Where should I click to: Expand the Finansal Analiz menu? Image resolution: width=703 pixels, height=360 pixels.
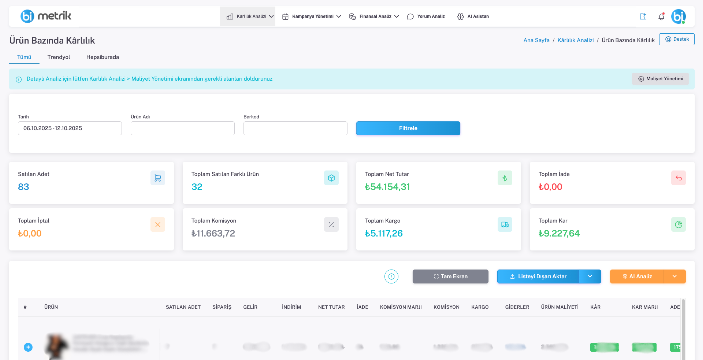coord(373,16)
